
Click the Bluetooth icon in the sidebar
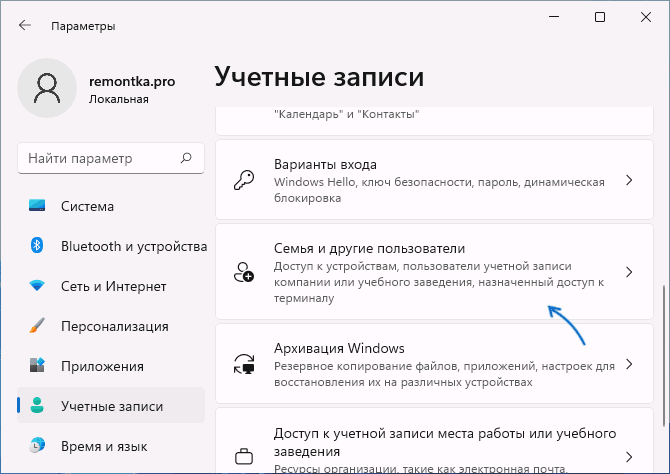pos(37,246)
